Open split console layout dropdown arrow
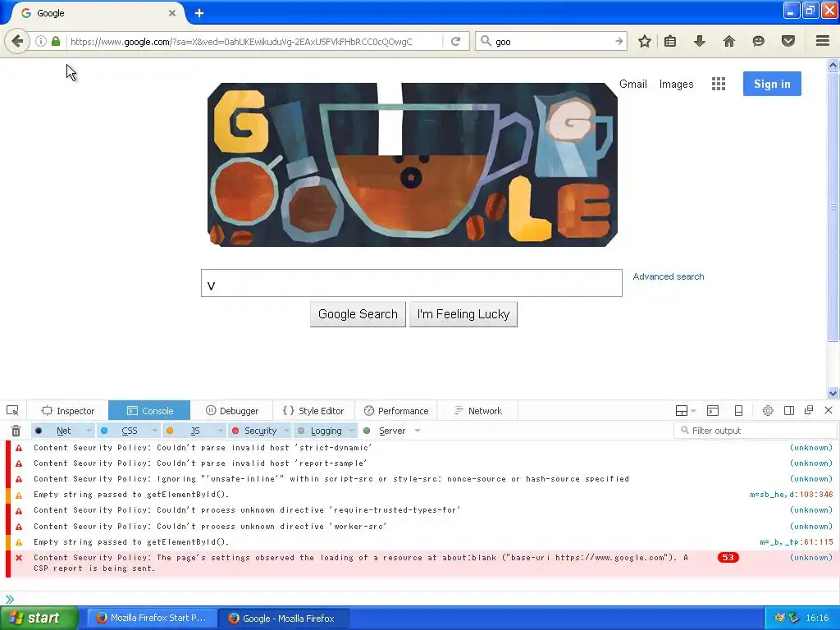This screenshot has width=840, height=630. pyautogui.click(x=693, y=411)
